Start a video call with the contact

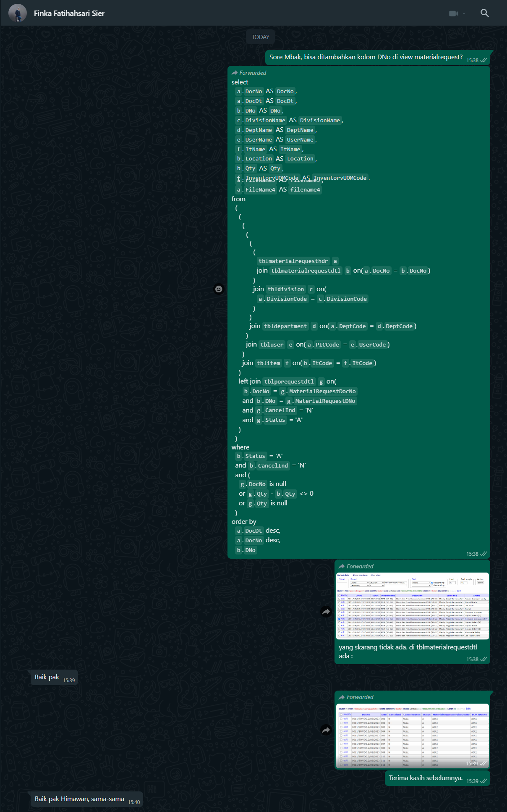click(x=453, y=13)
